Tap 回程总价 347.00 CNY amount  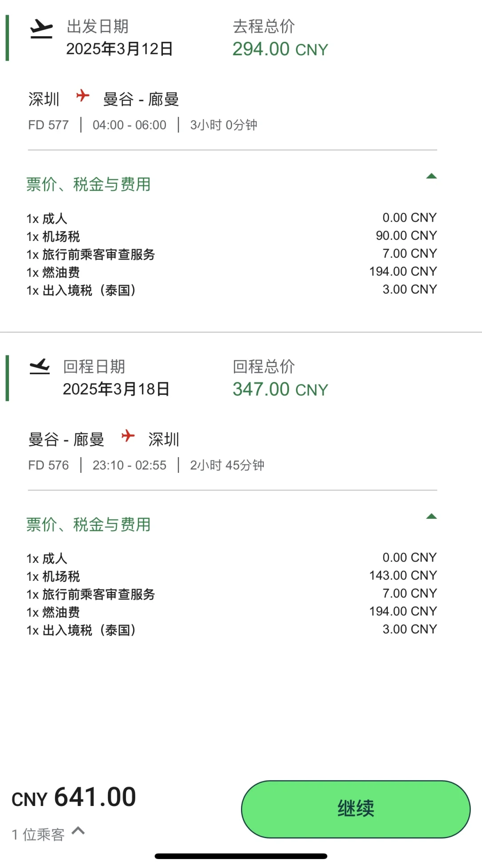pyautogui.click(x=280, y=389)
